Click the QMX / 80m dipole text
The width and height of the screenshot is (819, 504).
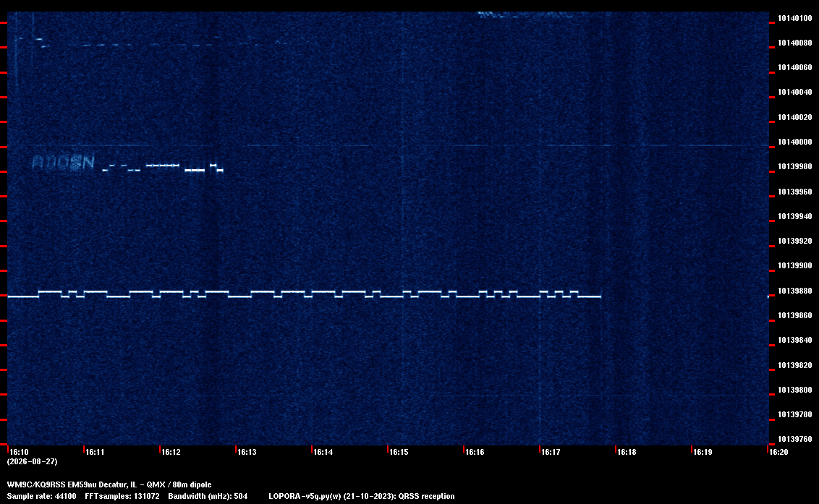pyautogui.click(x=179, y=484)
